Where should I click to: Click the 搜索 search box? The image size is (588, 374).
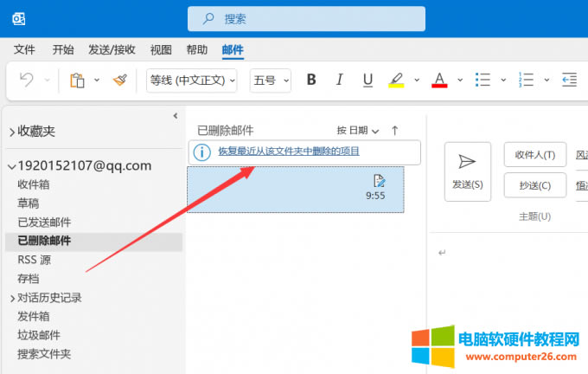tap(306, 18)
